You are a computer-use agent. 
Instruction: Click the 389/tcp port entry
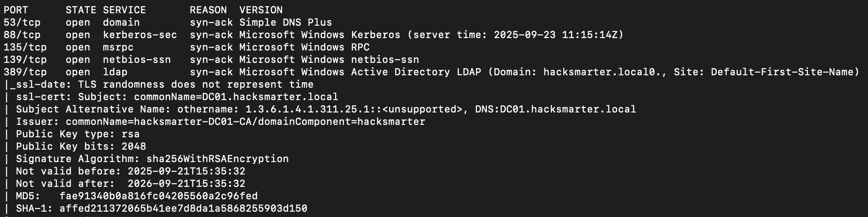tap(25, 72)
